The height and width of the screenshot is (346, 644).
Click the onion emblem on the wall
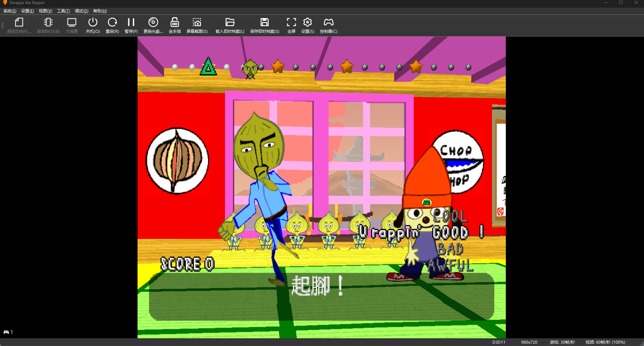pyautogui.click(x=177, y=160)
